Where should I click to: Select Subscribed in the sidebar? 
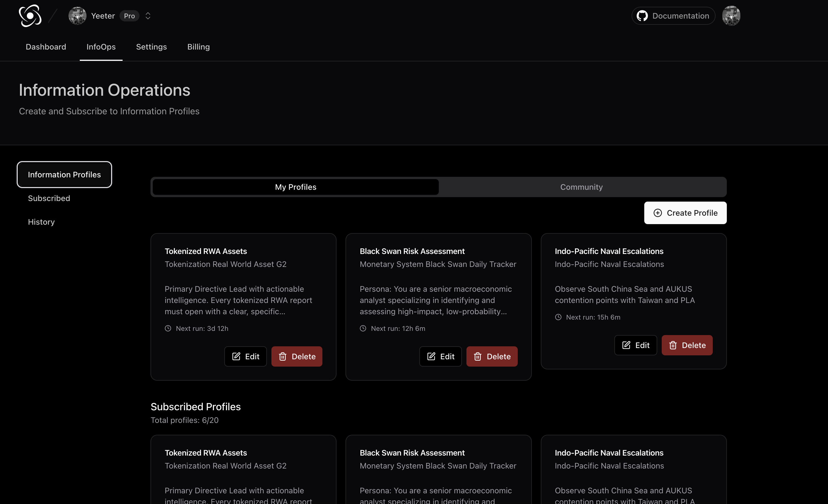pyautogui.click(x=49, y=198)
